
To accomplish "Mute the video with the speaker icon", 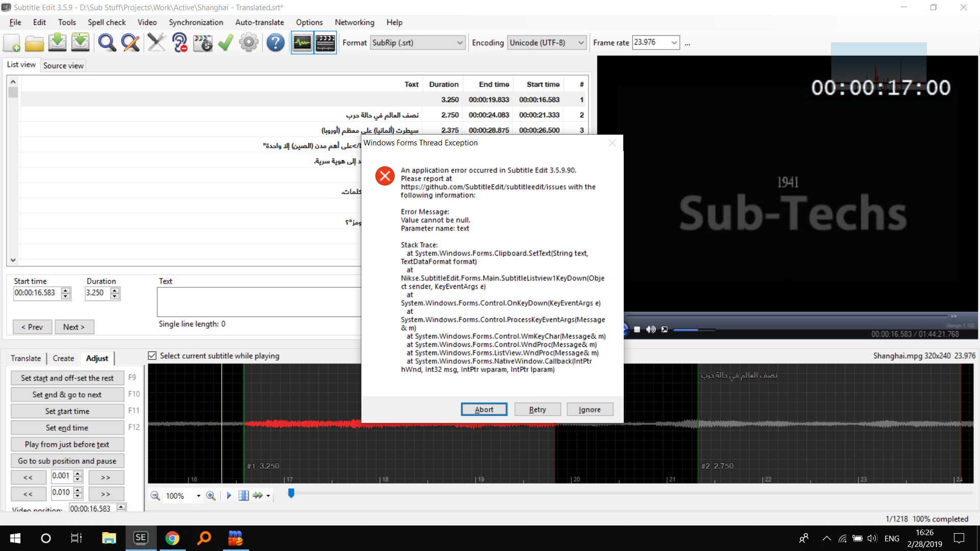I will [x=650, y=329].
